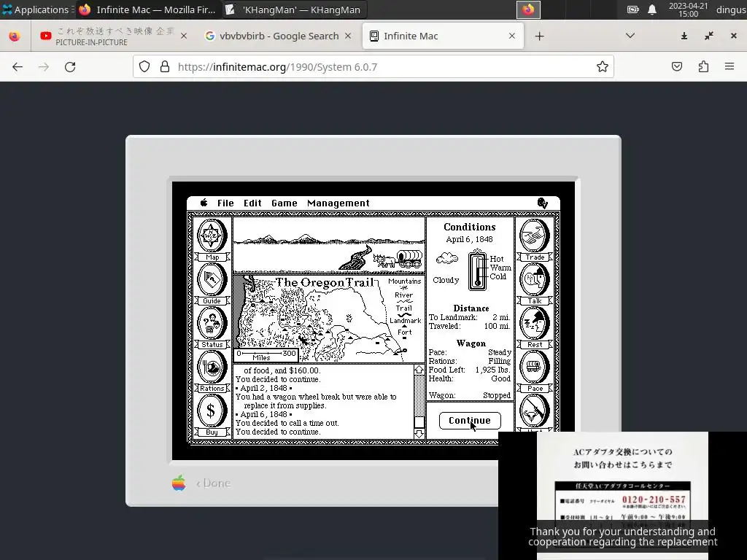Click the Cloudy weather cloud icon
The height and width of the screenshot is (560, 747).
pyautogui.click(x=447, y=259)
